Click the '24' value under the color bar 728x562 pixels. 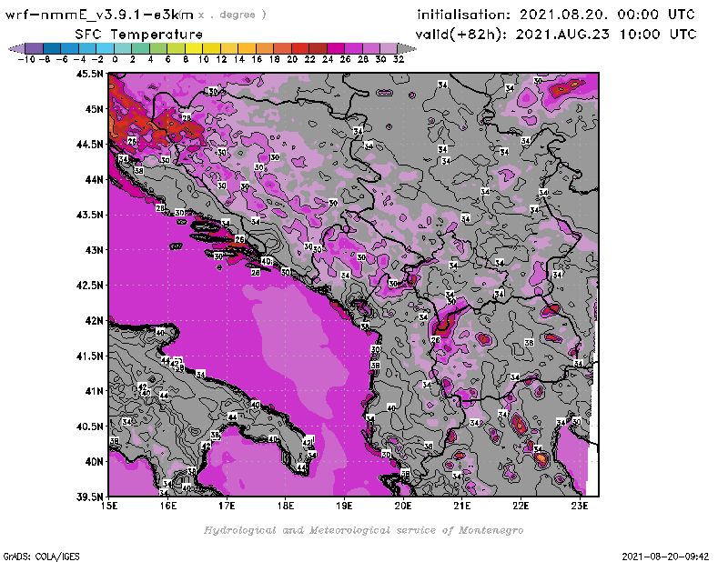[328, 59]
